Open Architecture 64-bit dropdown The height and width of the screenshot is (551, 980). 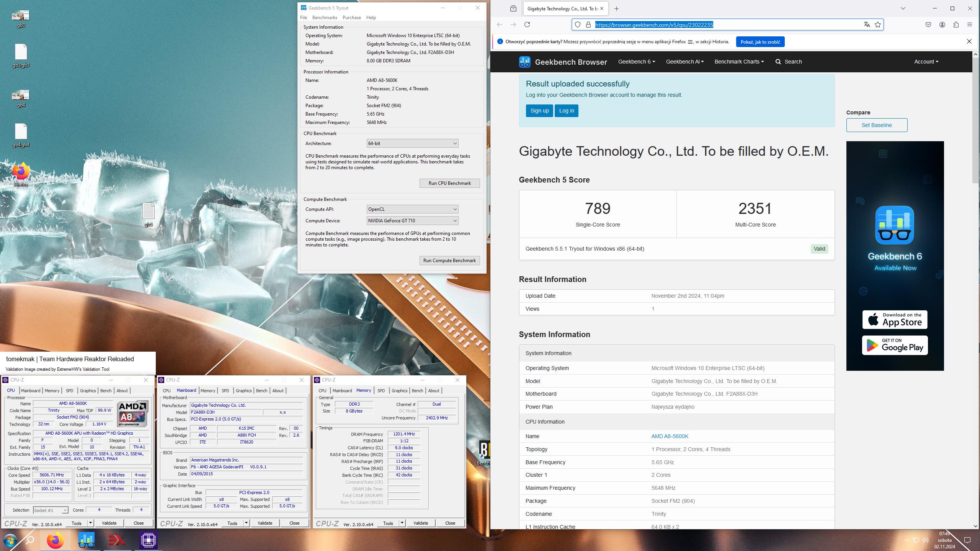pyautogui.click(x=412, y=143)
